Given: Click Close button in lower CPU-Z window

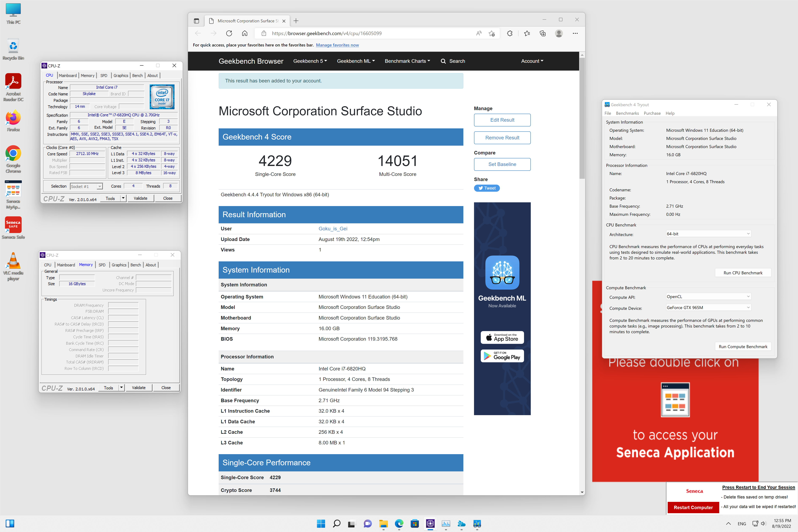Looking at the screenshot, I should (x=166, y=387).
